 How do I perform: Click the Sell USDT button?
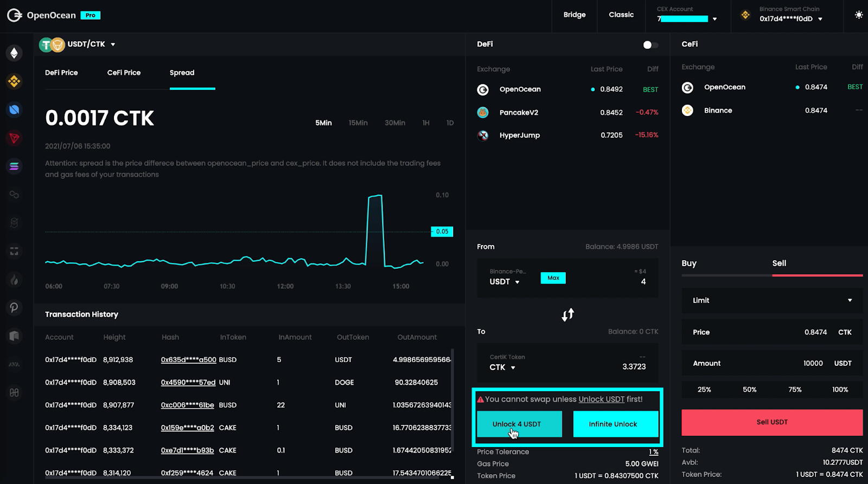click(772, 422)
